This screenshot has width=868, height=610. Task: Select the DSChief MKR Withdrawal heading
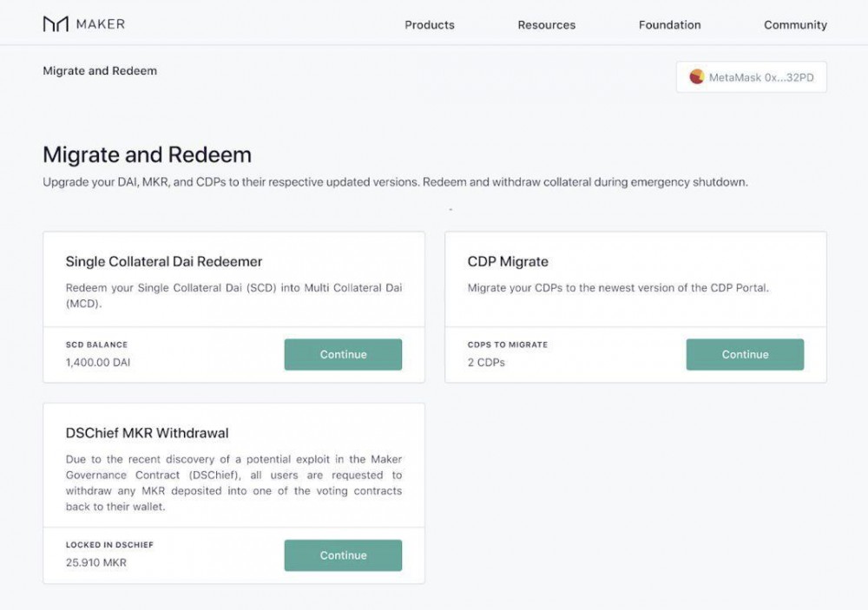coord(148,433)
